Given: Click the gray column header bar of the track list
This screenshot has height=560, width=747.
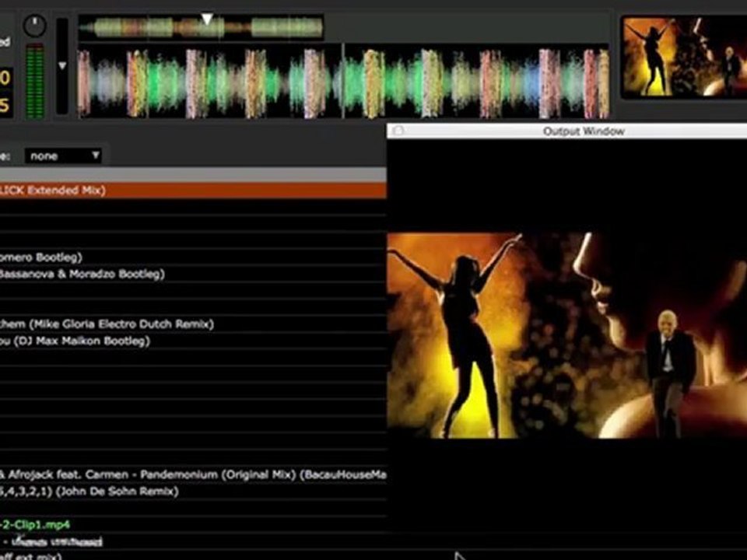Looking at the screenshot, I should (x=193, y=174).
